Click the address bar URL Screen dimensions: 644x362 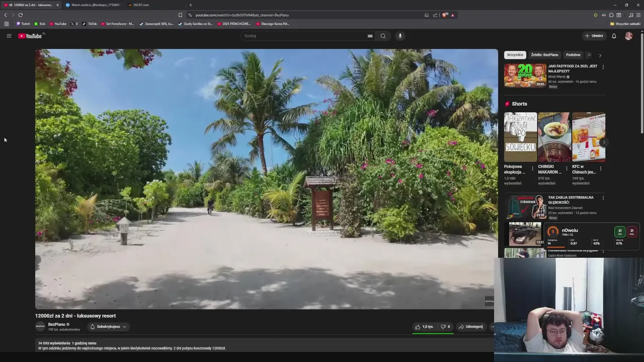click(242, 15)
